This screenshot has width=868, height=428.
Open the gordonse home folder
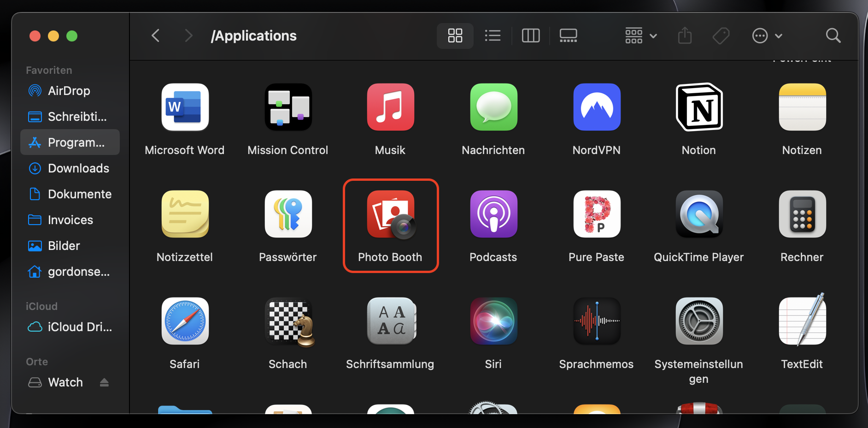[x=70, y=272]
